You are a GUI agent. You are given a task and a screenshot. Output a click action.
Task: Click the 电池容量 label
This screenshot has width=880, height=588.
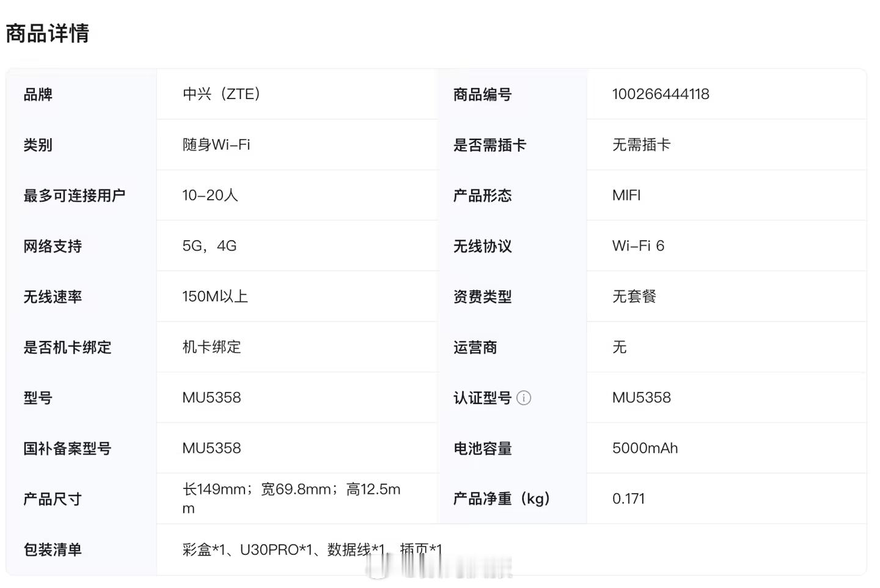coord(482,449)
